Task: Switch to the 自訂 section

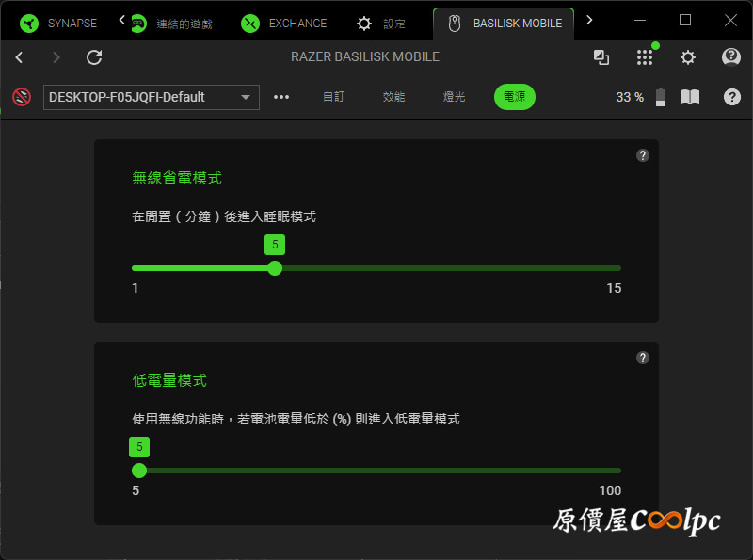Action: tap(333, 97)
